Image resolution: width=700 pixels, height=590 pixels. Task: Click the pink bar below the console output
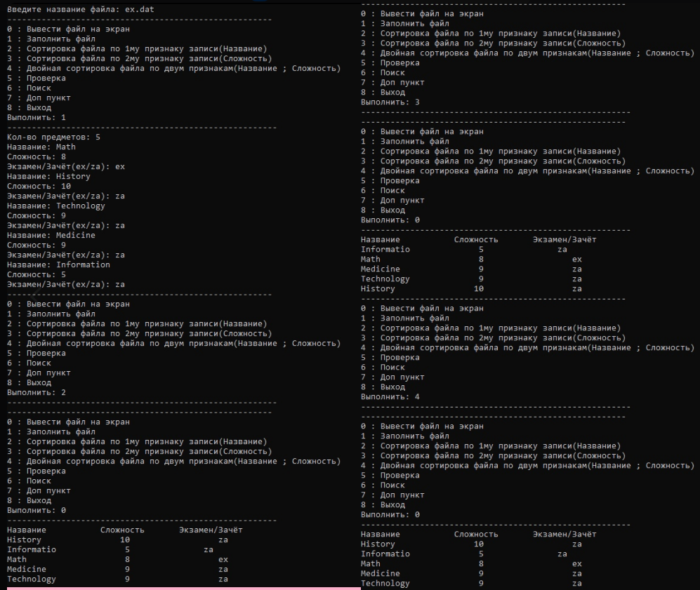coord(183,588)
